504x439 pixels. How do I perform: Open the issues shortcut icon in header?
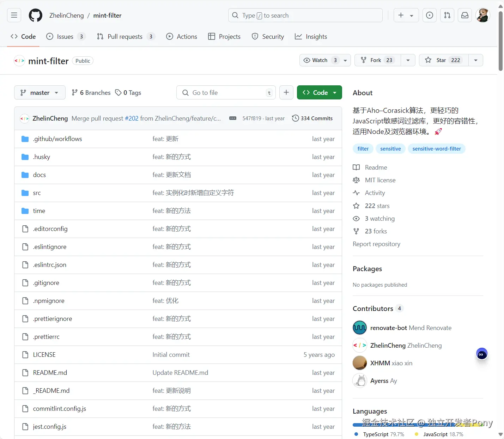pyautogui.click(x=429, y=15)
